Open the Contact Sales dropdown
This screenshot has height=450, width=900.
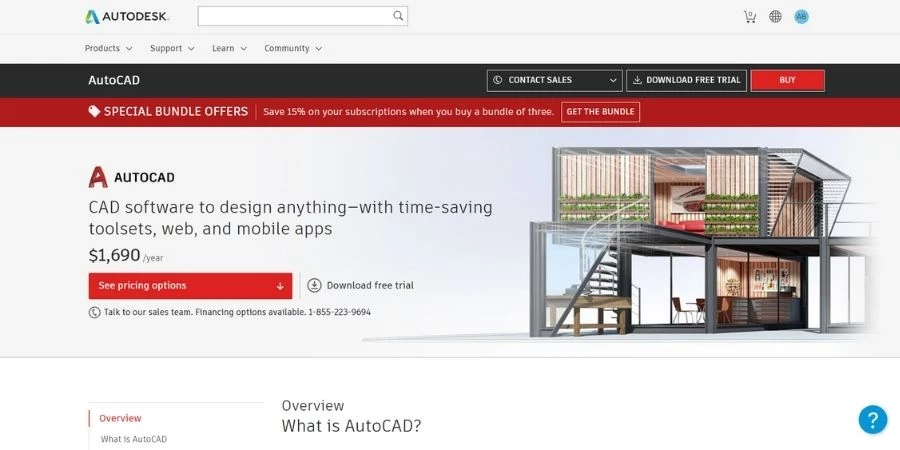click(554, 80)
